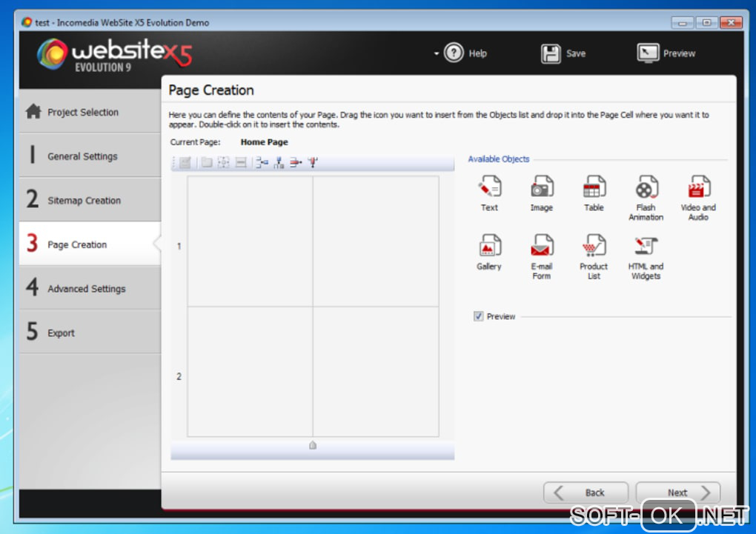
Task: Select the Product List object icon
Action: [594, 245]
